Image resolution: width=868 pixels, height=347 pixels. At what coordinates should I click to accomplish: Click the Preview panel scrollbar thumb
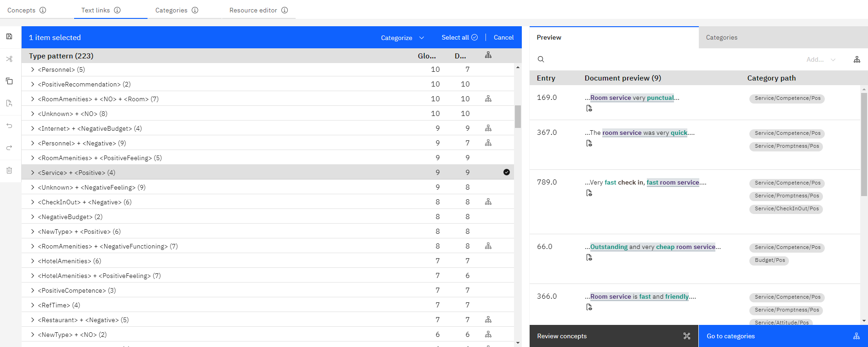click(864, 145)
